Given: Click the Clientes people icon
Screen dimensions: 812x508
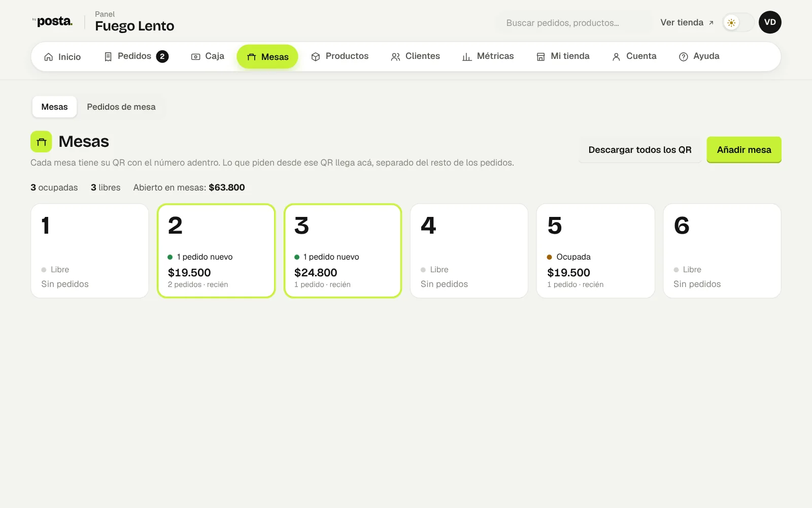Looking at the screenshot, I should [395, 57].
